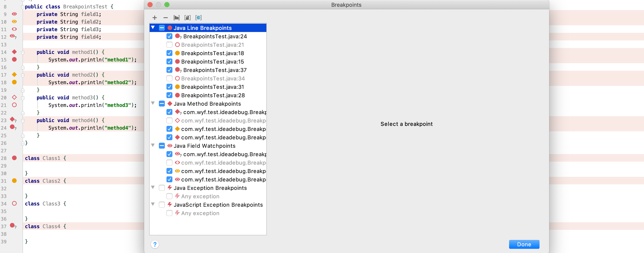Viewport: 644px width, 253px height.
Task: Click disabled breakpoint on line 34
Action: point(14,203)
